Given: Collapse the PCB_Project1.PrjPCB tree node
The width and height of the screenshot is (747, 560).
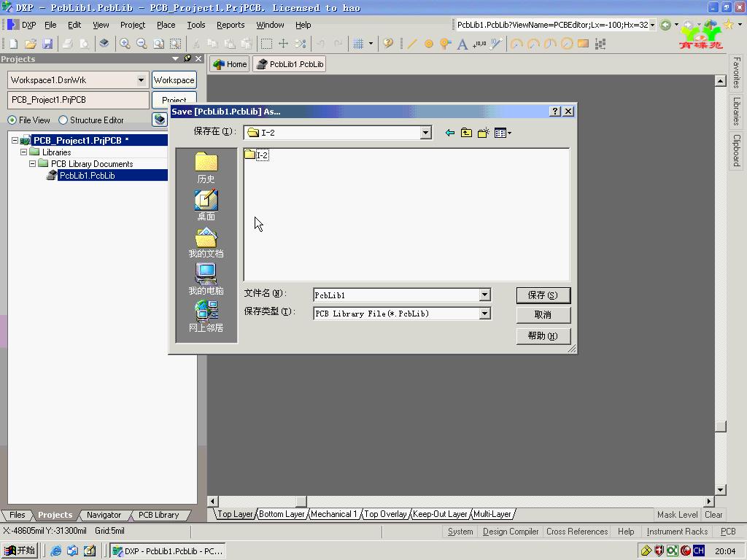Looking at the screenshot, I should coord(15,141).
